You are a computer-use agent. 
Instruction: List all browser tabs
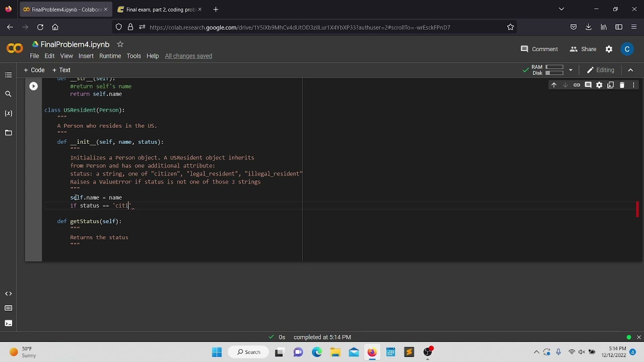(x=561, y=9)
